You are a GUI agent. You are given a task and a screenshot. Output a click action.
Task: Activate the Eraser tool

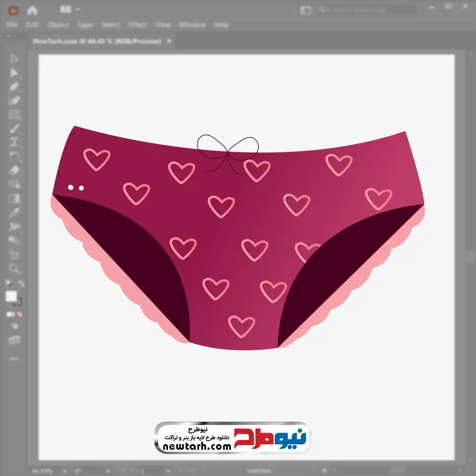point(14,170)
